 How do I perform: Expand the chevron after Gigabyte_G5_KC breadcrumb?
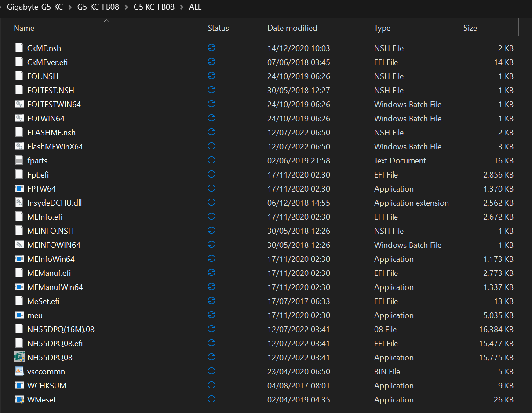[x=71, y=7]
